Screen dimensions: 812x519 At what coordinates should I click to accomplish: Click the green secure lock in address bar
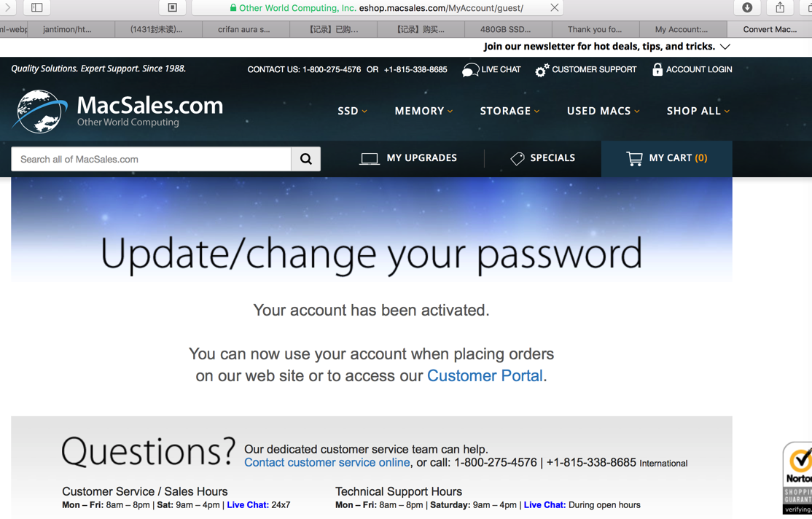[233, 8]
